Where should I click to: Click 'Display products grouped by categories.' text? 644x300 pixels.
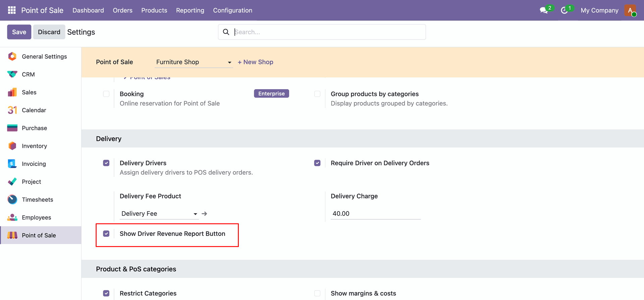pyautogui.click(x=389, y=103)
